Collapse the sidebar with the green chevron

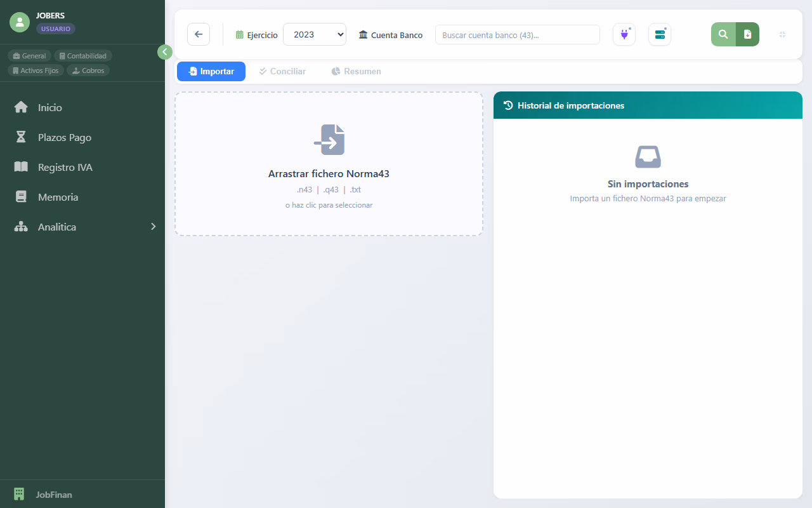coord(164,52)
